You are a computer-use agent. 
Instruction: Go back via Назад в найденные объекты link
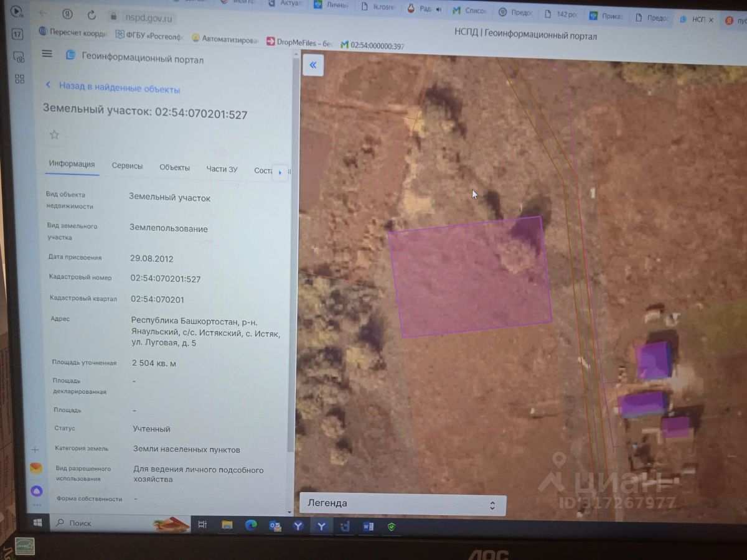pos(113,88)
